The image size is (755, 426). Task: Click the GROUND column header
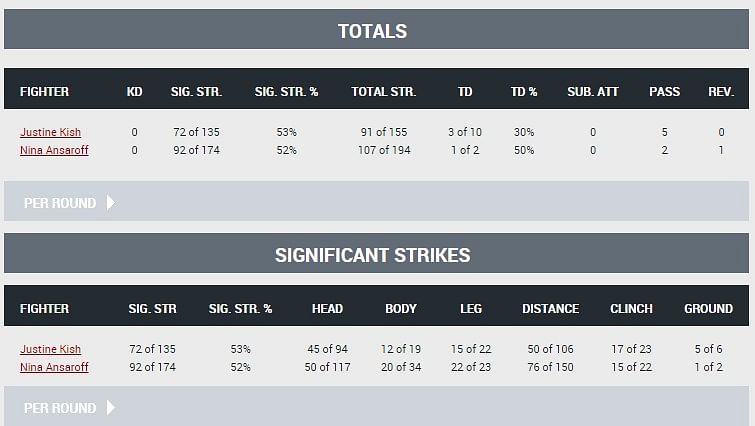tap(708, 309)
